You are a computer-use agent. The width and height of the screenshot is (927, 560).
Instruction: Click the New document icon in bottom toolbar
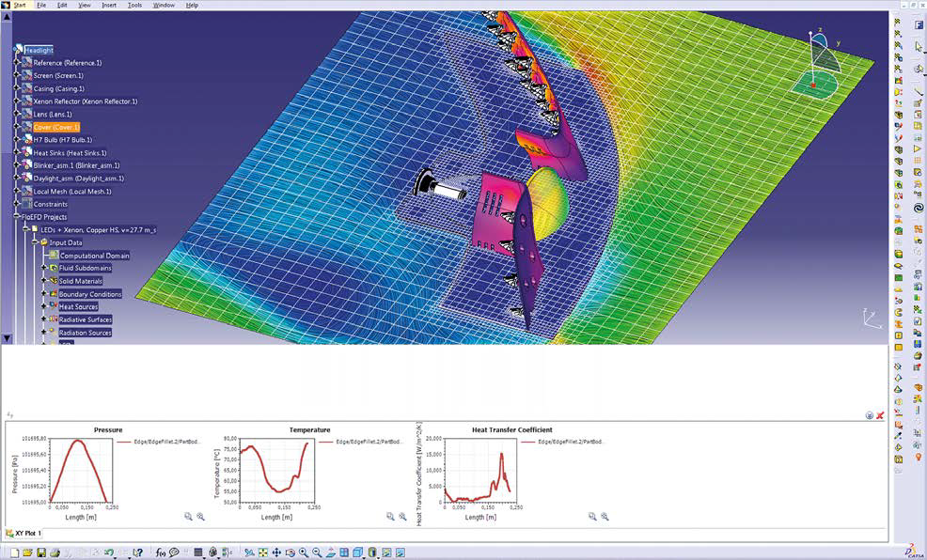click(13, 552)
